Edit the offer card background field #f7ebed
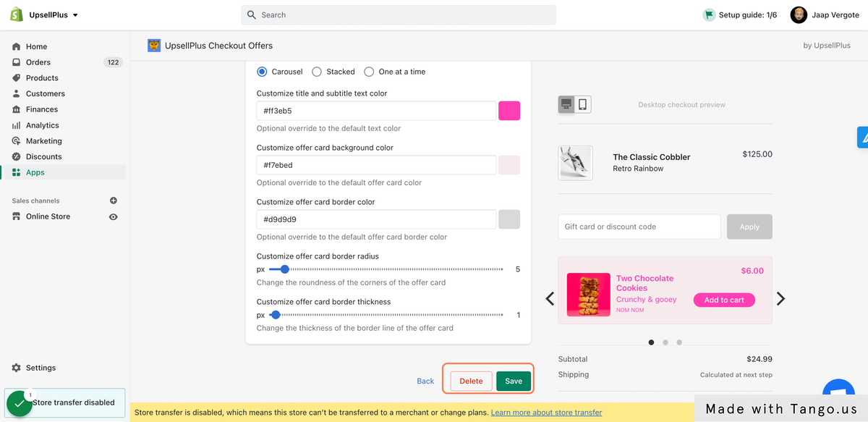 click(376, 165)
